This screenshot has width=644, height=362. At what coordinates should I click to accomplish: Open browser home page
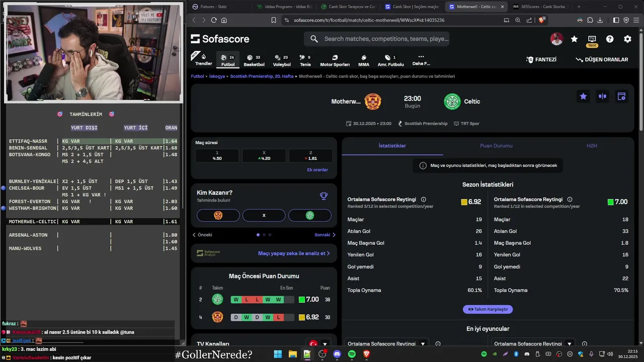224,20
